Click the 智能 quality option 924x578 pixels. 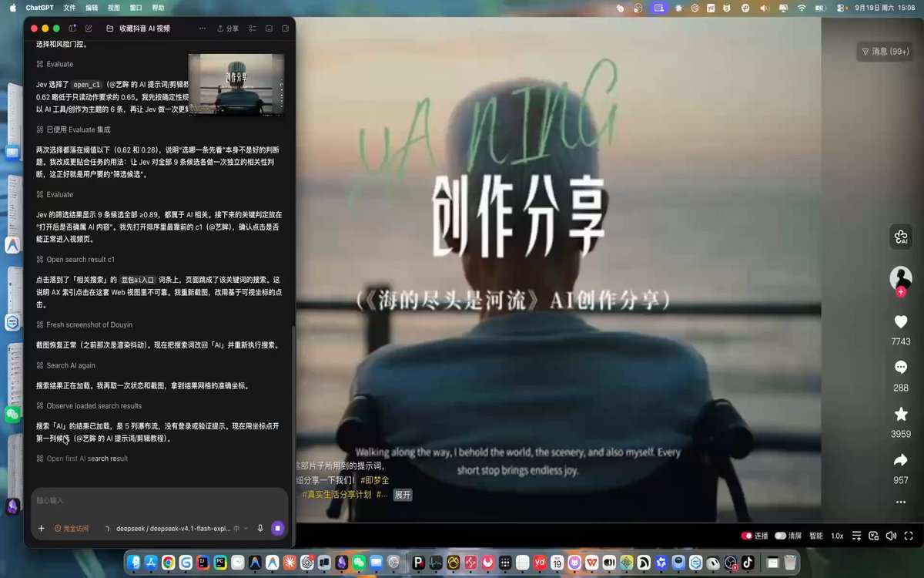tap(816, 536)
